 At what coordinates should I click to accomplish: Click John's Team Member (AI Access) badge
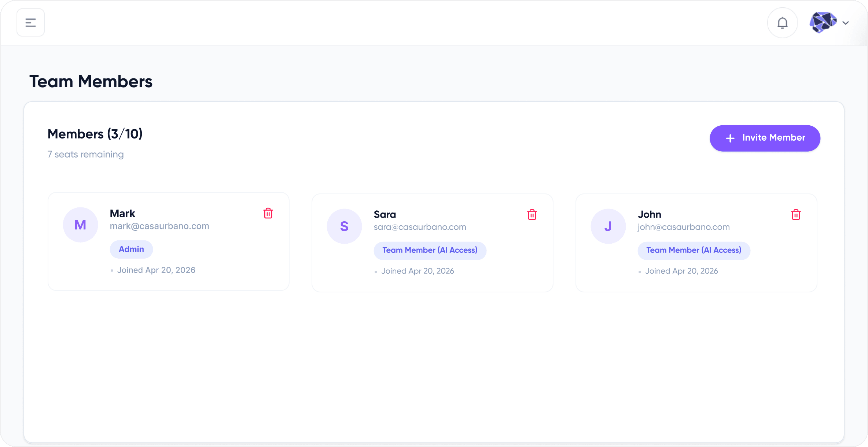694,251
